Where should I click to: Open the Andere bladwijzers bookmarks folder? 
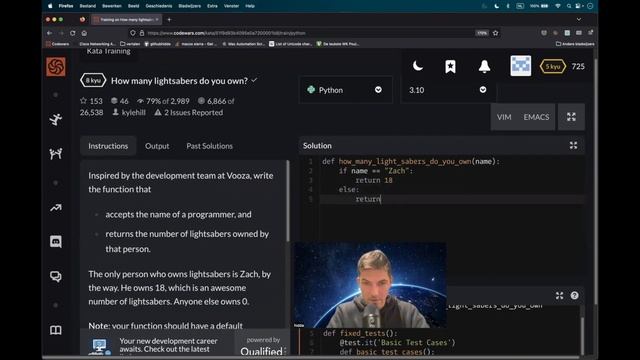575,44
